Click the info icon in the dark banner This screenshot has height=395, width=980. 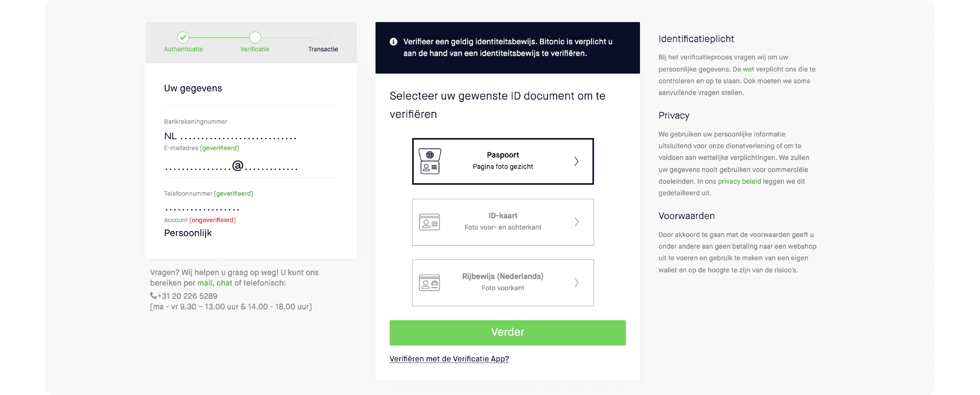(x=393, y=42)
